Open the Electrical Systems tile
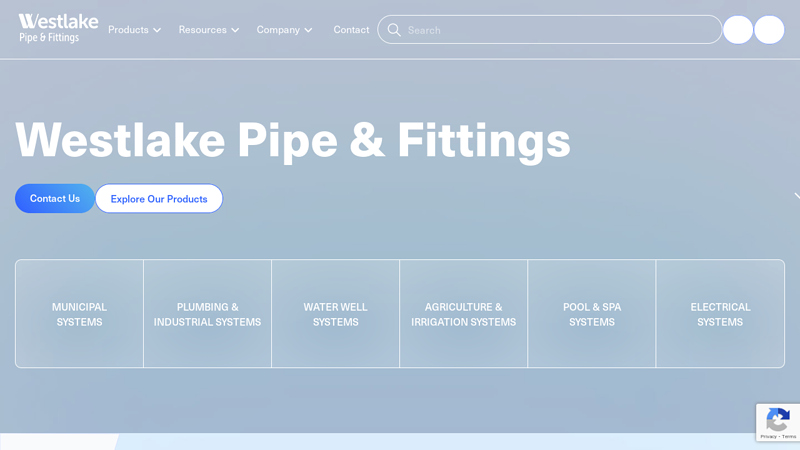This screenshot has height=450, width=800. click(720, 314)
